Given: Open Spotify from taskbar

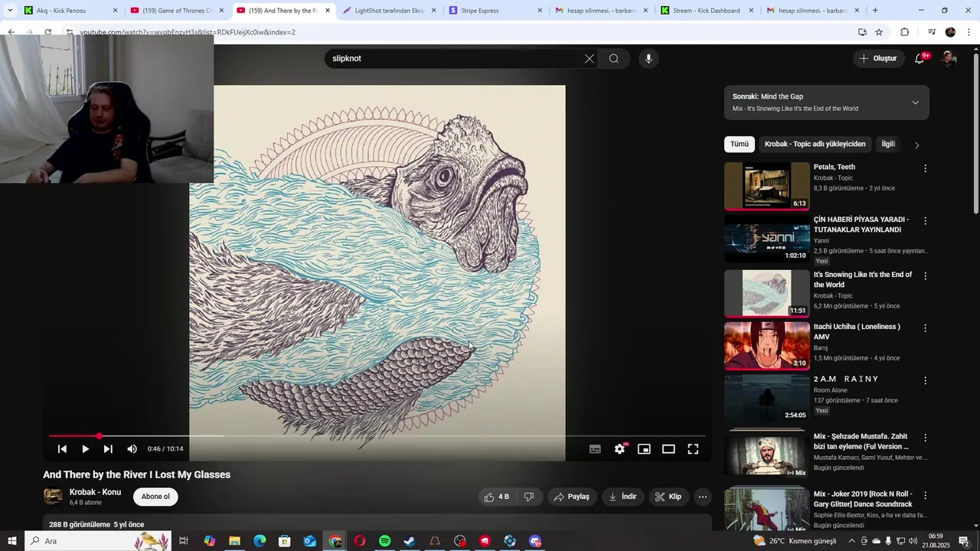Looking at the screenshot, I should click(384, 541).
